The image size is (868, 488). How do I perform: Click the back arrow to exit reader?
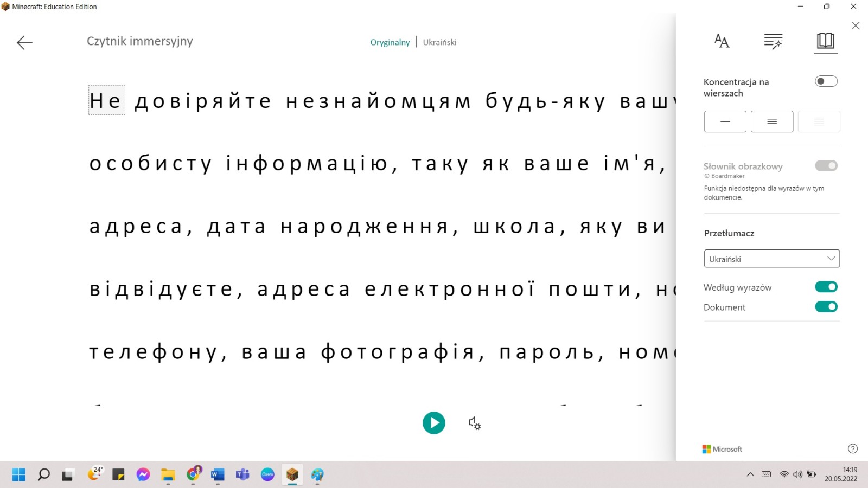click(x=24, y=42)
